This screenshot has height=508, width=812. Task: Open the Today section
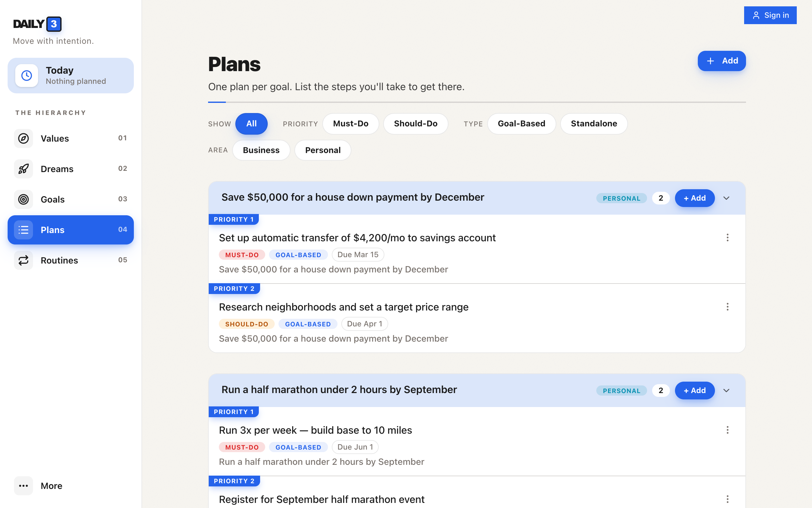pos(71,76)
